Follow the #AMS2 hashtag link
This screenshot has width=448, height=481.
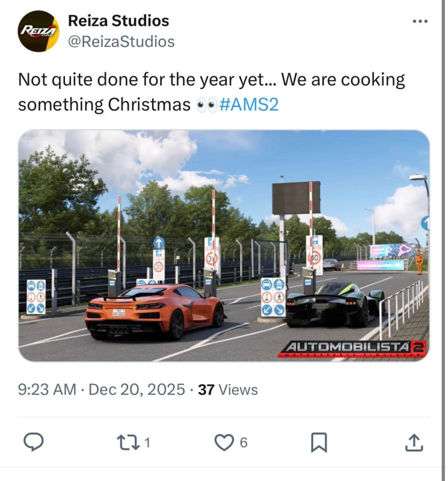249,104
